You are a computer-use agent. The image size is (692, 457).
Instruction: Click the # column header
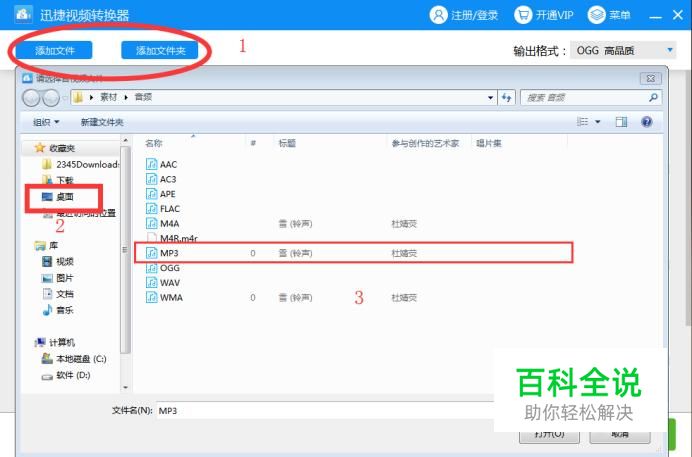[x=253, y=143]
